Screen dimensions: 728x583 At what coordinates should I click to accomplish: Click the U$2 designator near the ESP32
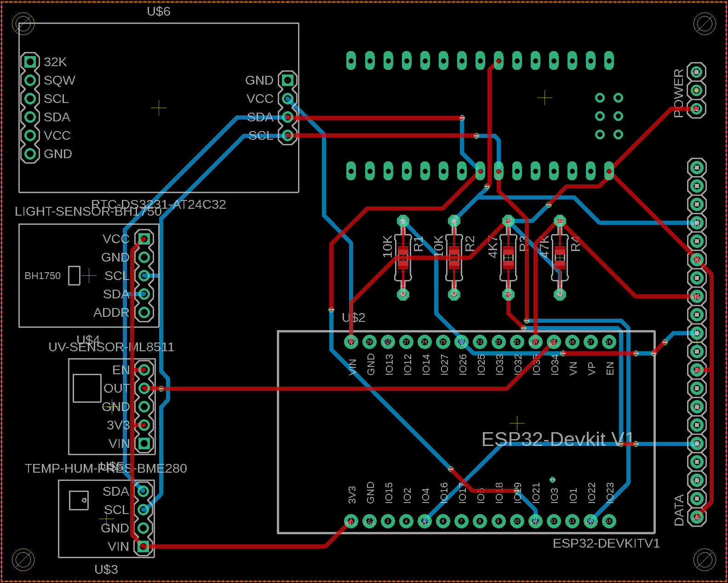[354, 317]
